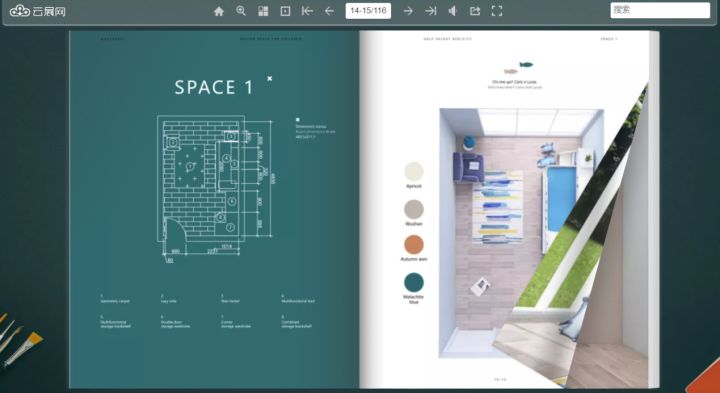Focus the search field

click(x=660, y=10)
